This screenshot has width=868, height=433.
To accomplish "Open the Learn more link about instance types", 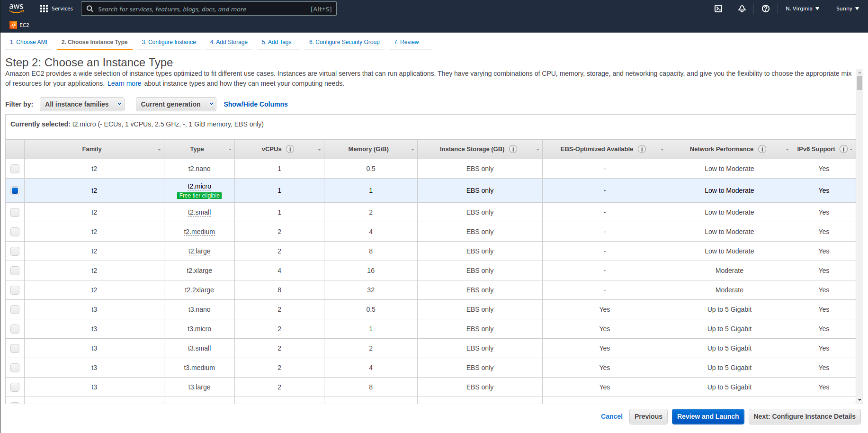I will tap(124, 83).
